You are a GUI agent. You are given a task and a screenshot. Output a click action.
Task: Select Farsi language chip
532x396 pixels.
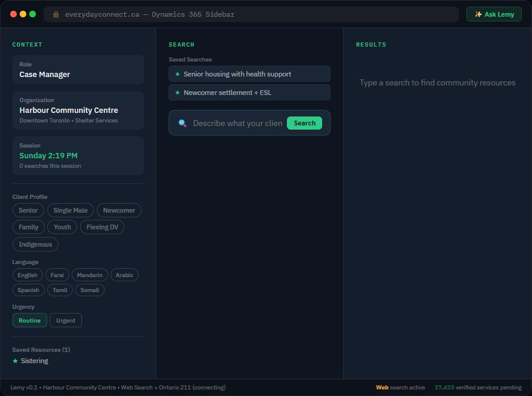tap(57, 275)
